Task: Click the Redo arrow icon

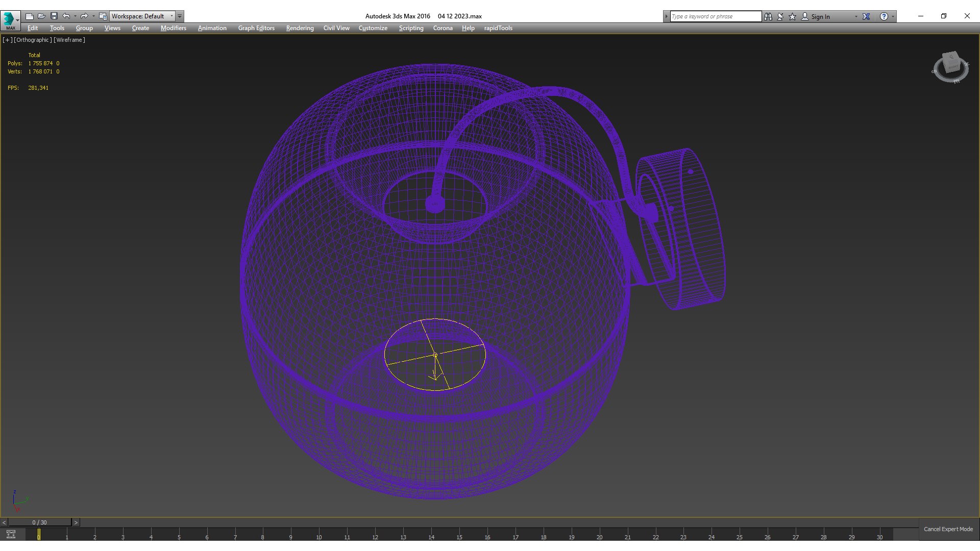Action: 84,16
